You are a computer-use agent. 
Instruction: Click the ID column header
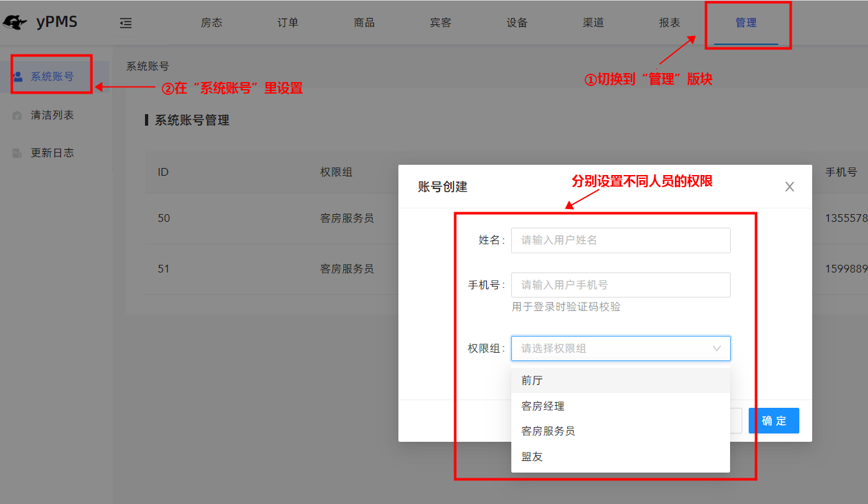163,172
